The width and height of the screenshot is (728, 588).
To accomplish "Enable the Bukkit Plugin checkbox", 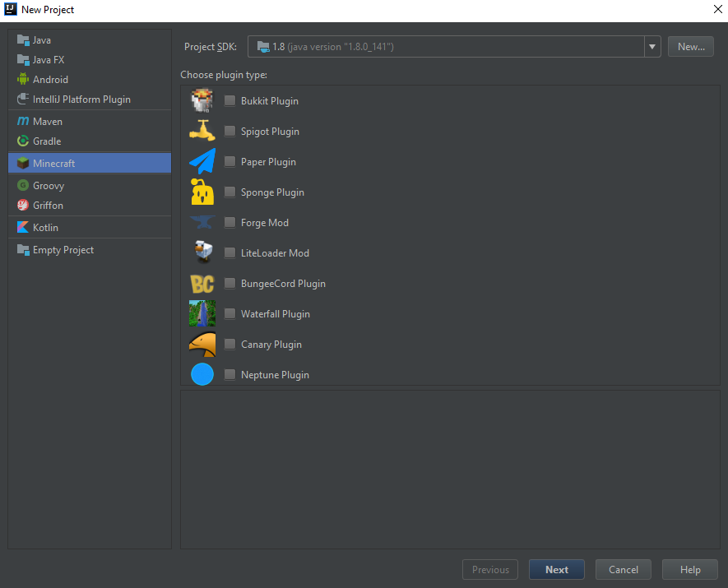I will tap(230, 100).
